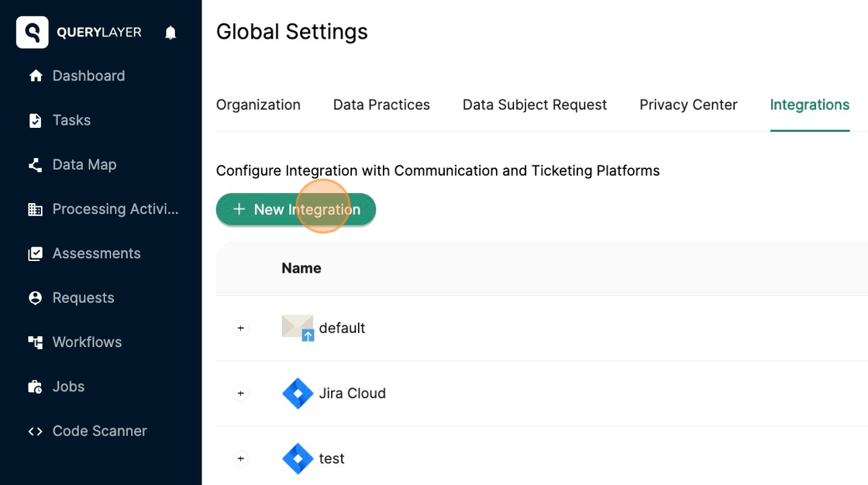Select the Data Practices tab

pos(381,105)
